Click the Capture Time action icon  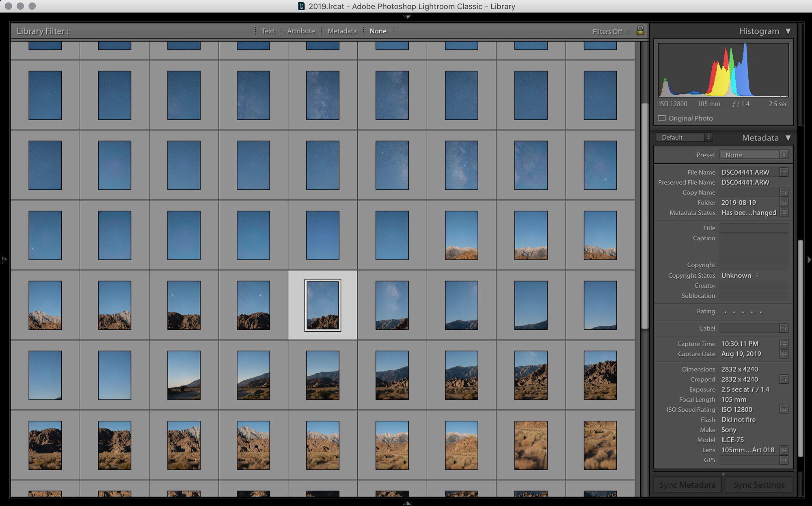pyautogui.click(x=784, y=344)
